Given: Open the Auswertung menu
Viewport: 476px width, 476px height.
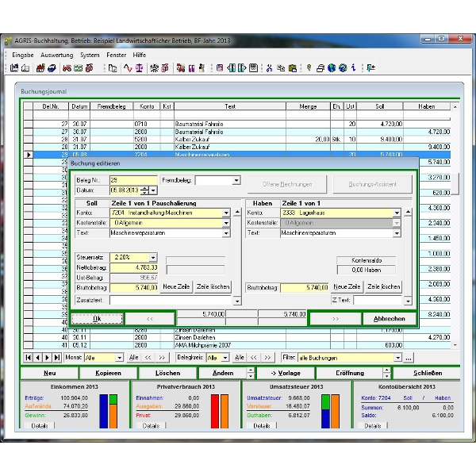Looking at the screenshot, I should coord(57,55).
